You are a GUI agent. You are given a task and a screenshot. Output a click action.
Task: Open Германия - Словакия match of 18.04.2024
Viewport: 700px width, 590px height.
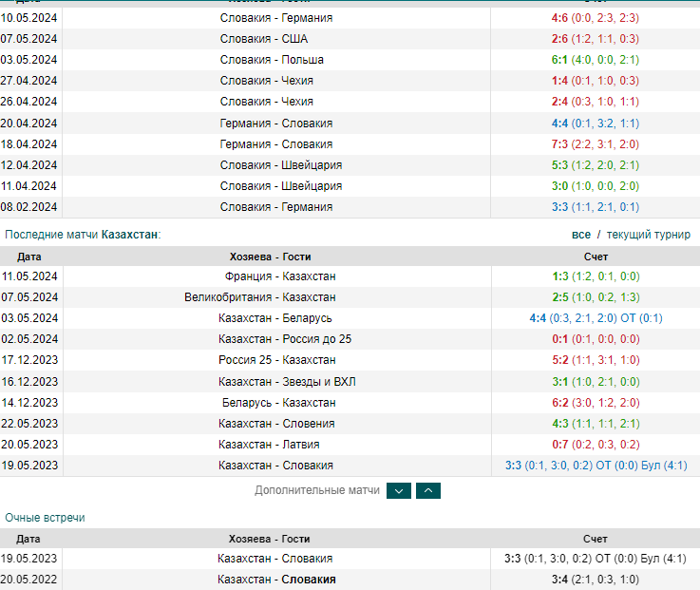click(x=276, y=144)
